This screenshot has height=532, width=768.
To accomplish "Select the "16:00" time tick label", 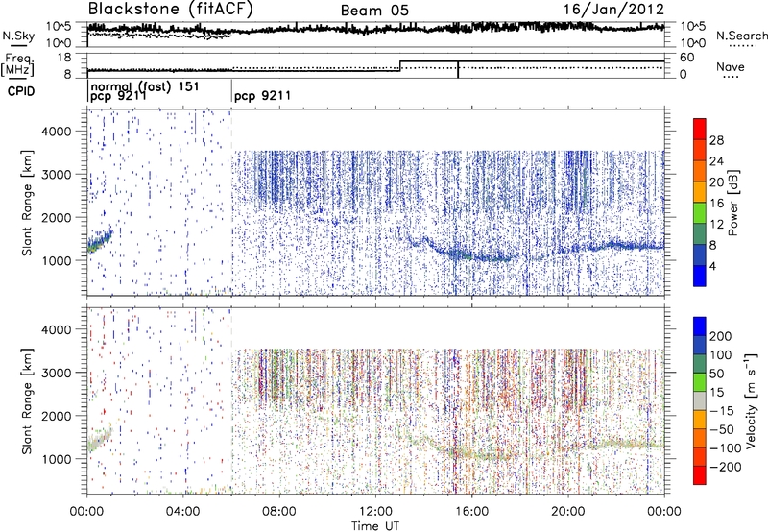I will 471,512.
